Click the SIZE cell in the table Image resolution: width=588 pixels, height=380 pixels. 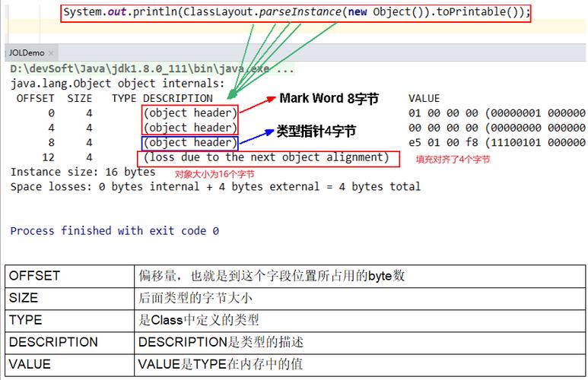tap(70, 299)
